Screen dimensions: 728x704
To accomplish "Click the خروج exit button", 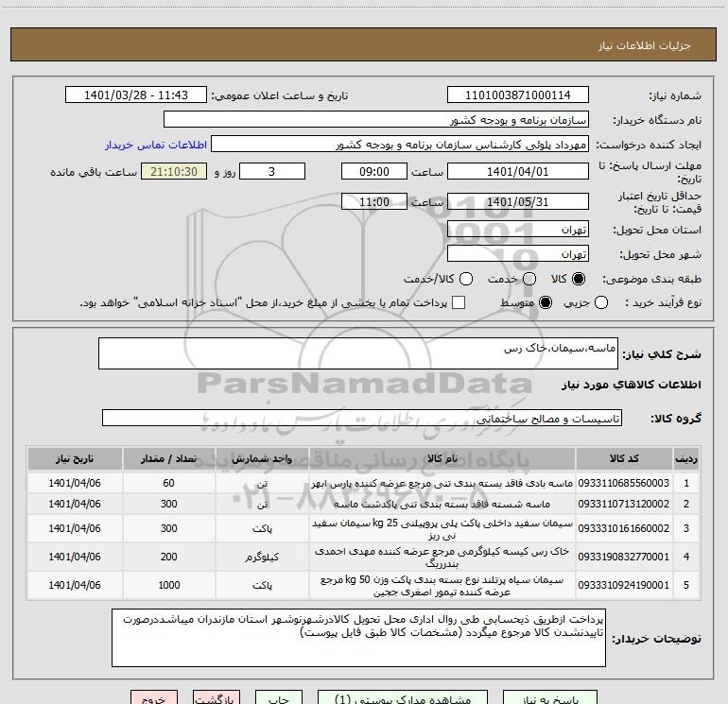I will [154, 698].
